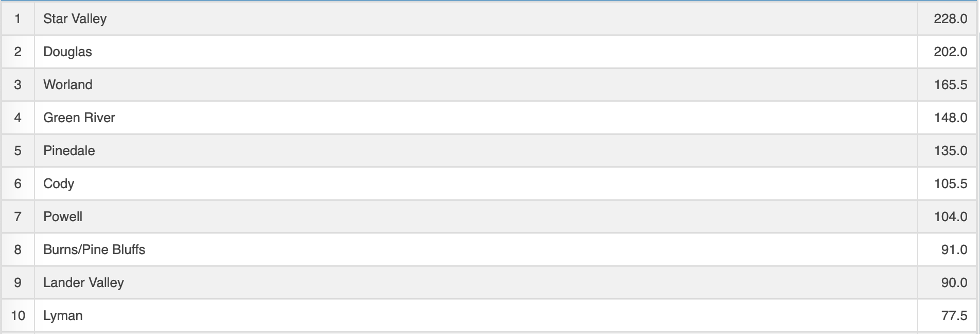Image resolution: width=980 pixels, height=334 pixels.
Task: Click the Lyman team name
Action: [x=63, y=315]
